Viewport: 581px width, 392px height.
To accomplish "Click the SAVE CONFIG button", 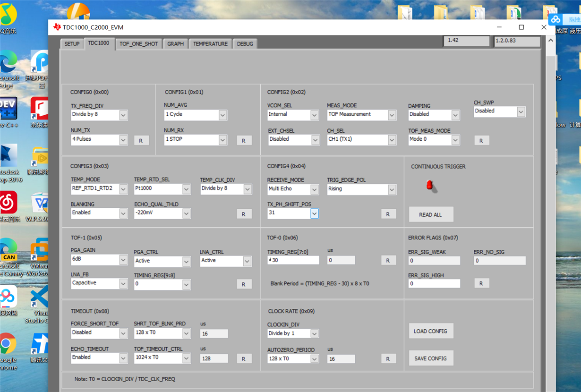I will pos(431,358).
